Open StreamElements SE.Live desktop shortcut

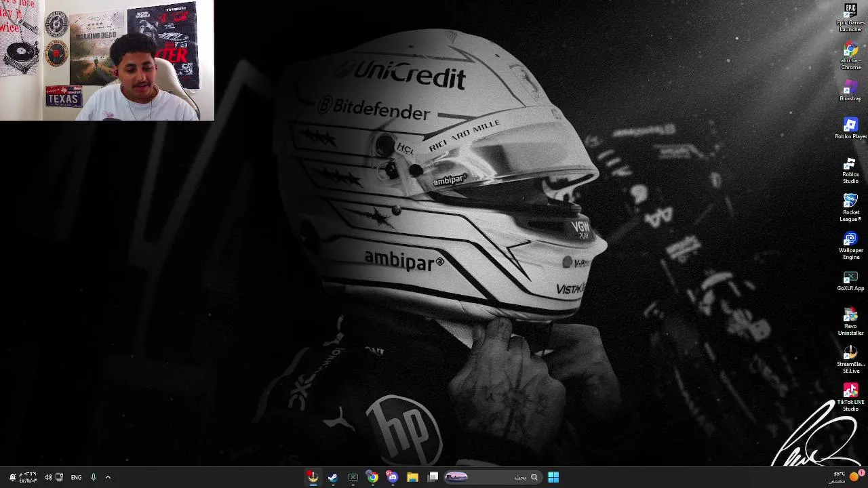tap(850, 360)
